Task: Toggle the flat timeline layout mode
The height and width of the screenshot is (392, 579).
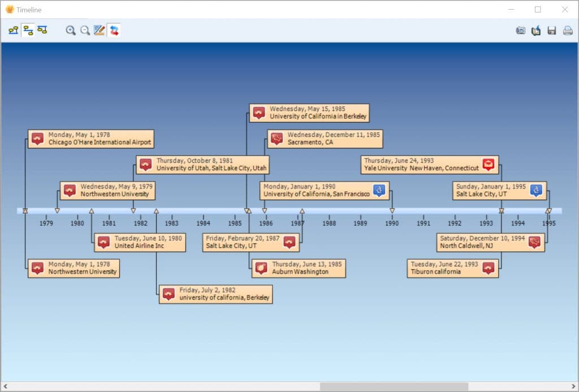Action: tap(12, 30)
